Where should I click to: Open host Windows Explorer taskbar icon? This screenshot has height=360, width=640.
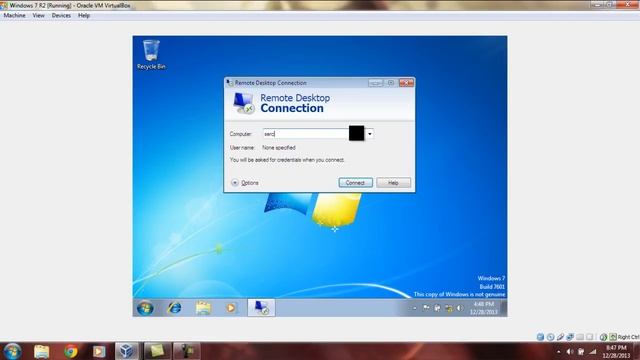tap(42, 351)
